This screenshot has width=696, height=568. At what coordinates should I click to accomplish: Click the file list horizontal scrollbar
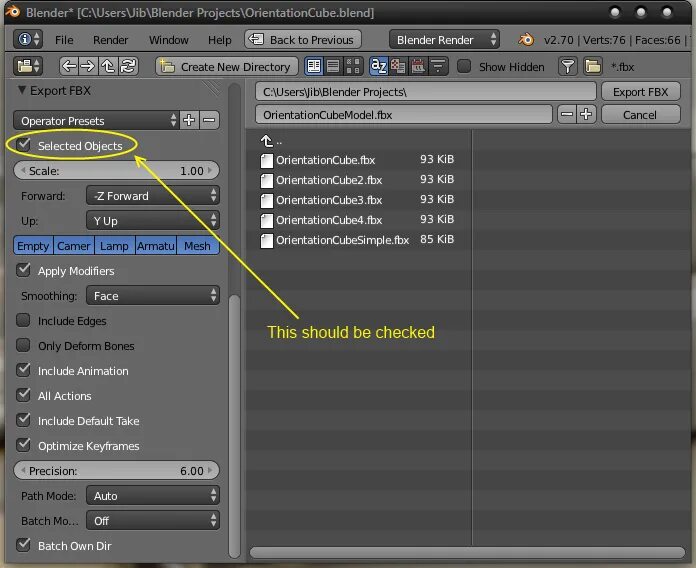pyautogui.click(x=467, y=552)
